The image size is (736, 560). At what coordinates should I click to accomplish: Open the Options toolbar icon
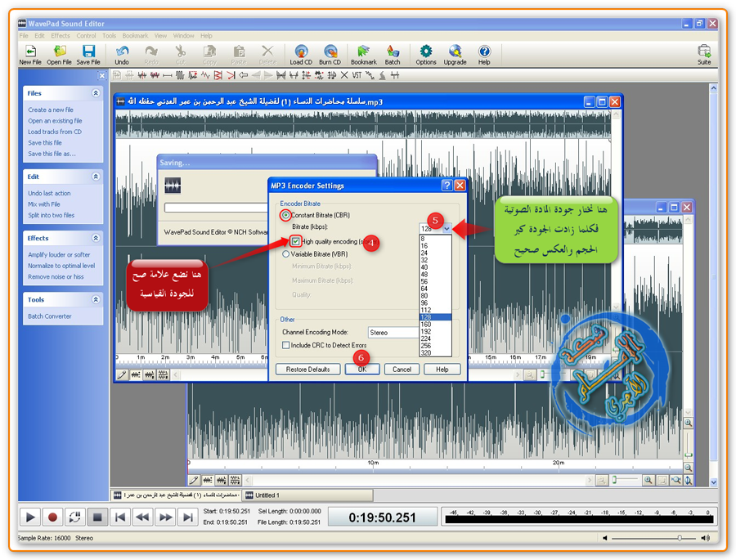[x=425, y=52]
